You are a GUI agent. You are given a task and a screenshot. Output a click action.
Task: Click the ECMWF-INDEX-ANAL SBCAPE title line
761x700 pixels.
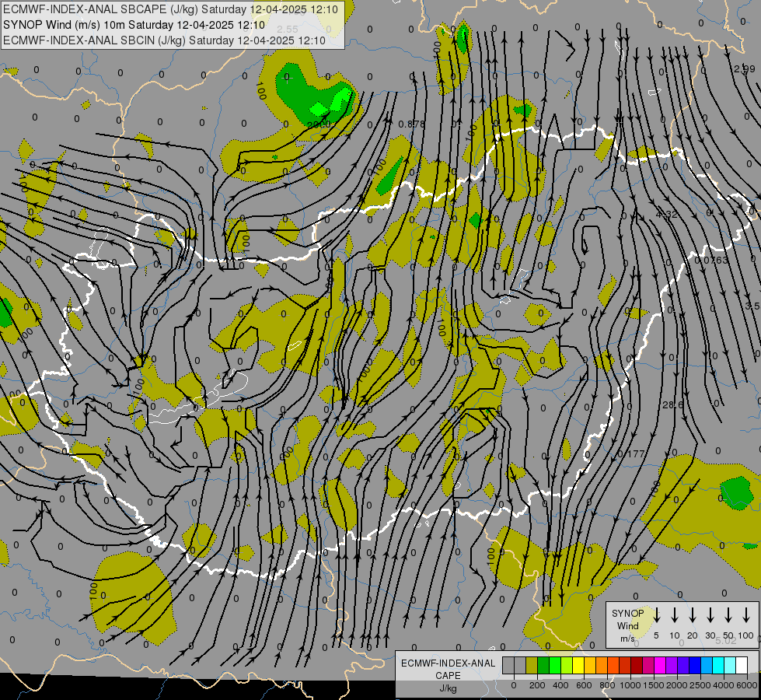click(171, 9)
